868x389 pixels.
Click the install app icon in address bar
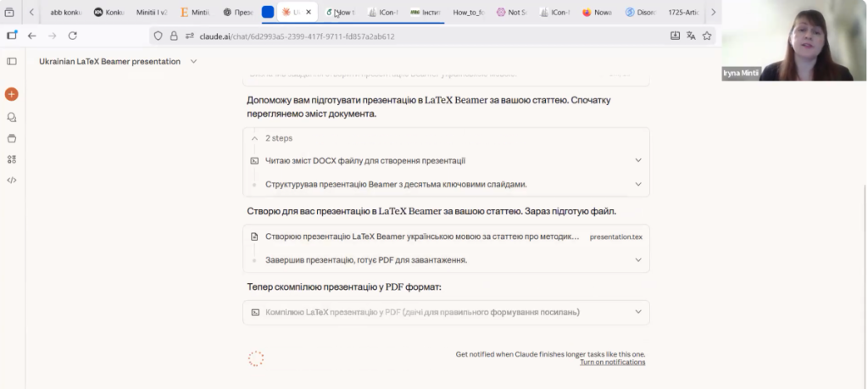[675, 36]
